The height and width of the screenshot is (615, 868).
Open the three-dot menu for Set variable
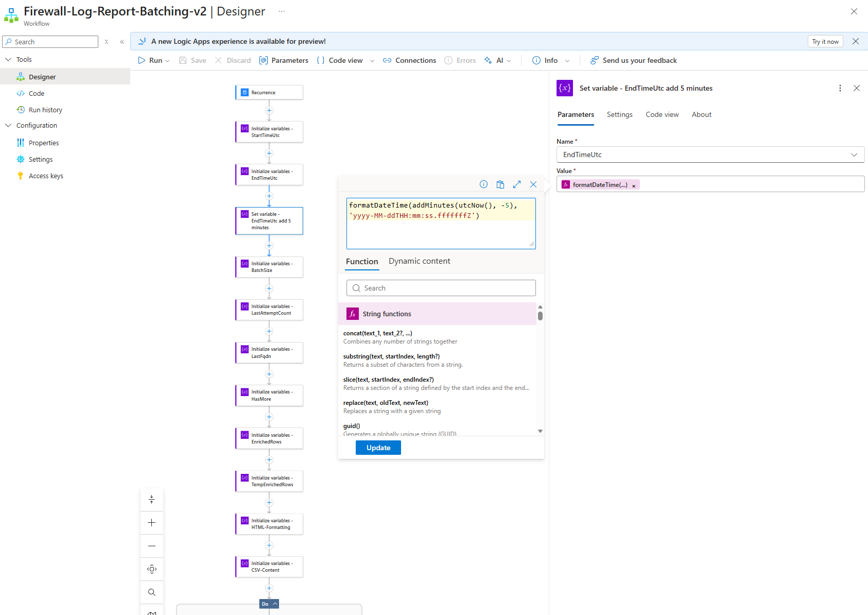840,88
